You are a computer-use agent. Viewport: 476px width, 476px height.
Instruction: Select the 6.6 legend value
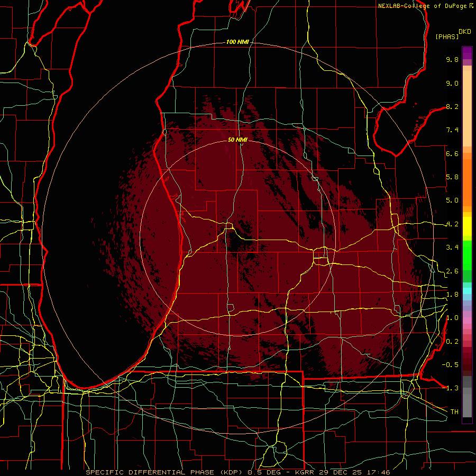click(452, 153)
